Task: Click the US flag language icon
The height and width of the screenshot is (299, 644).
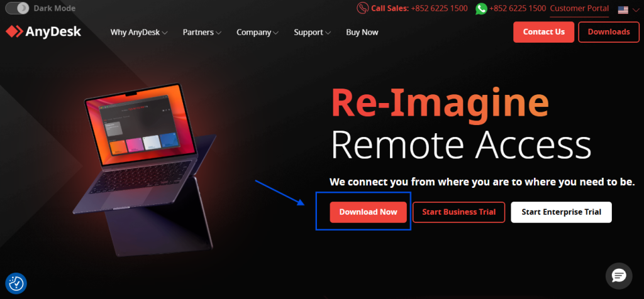Action: (x=623, y=10)
